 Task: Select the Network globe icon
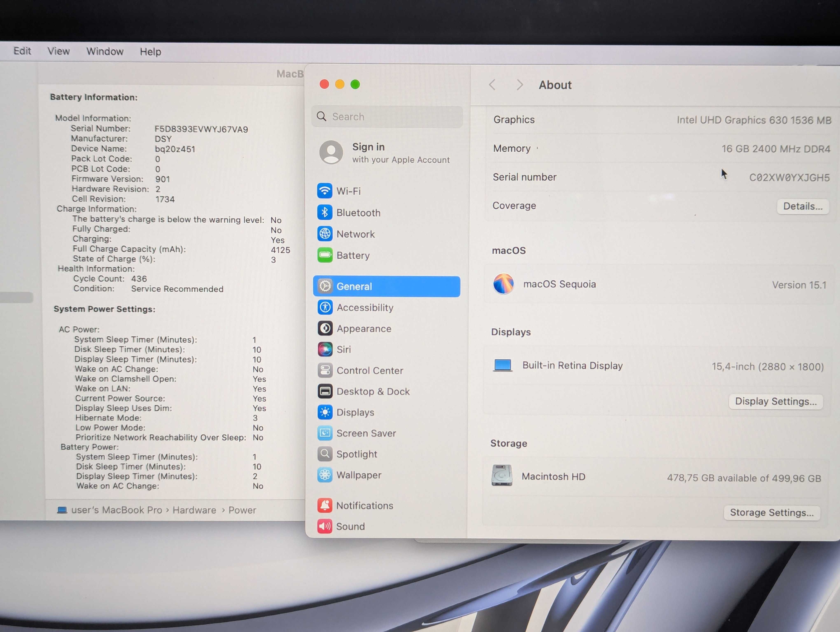[x=325, y=234]
